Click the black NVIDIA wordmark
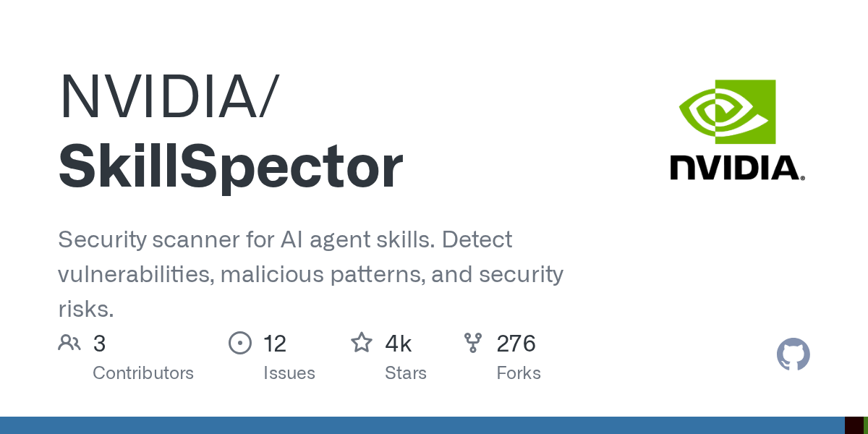868x434 pixels. click(737, 167)
